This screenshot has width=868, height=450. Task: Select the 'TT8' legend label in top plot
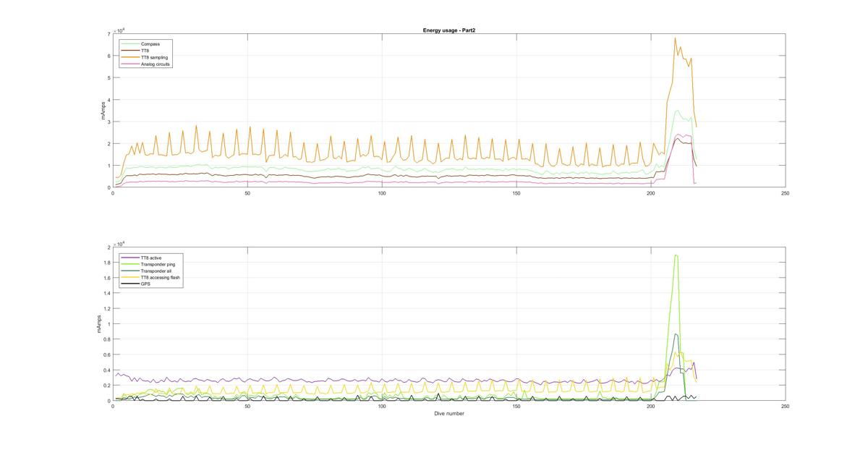[145, 51]
